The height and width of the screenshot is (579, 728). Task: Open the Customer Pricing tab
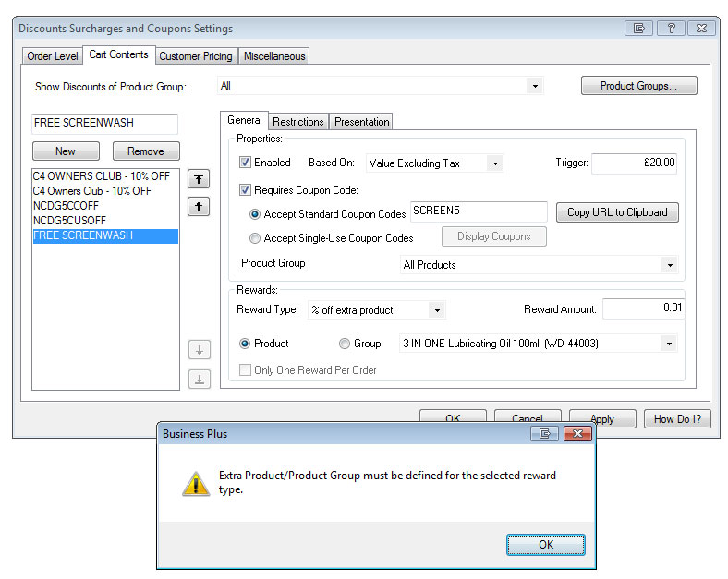coord(195,56)
